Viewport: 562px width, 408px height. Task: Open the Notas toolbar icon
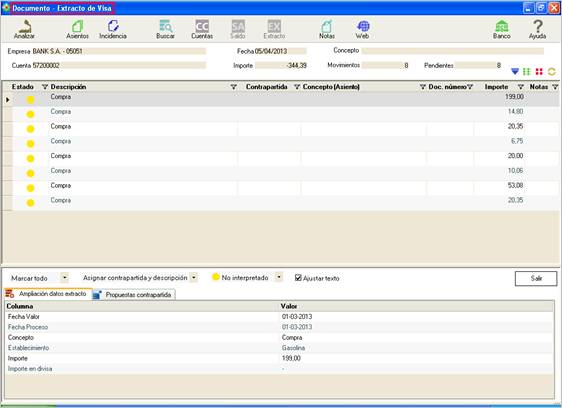327,29
